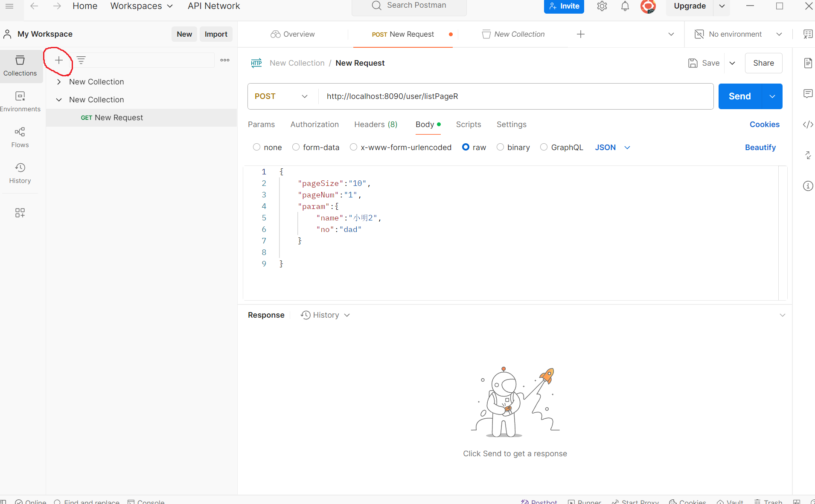This screenshot has height=504, width=815.
Task: Open API Network
Action: (214, 6)
